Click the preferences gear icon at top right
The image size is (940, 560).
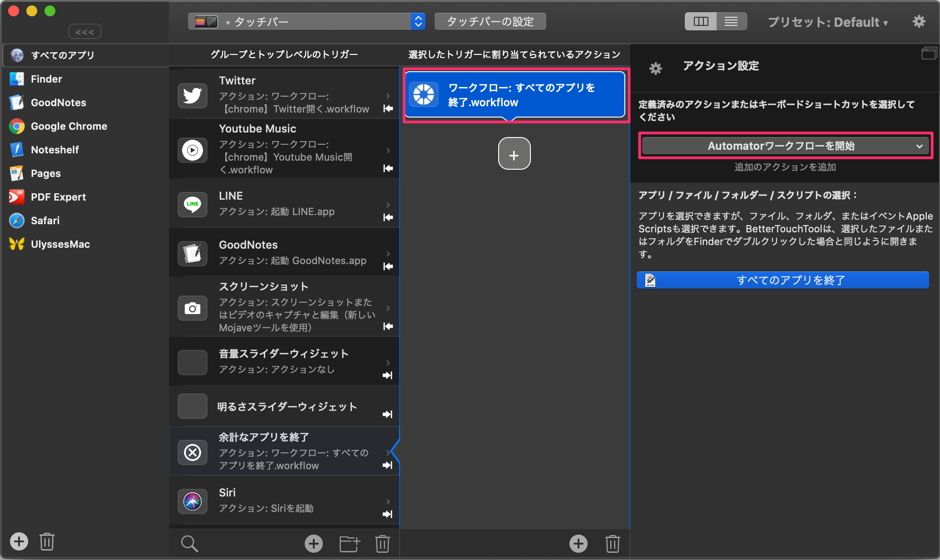pos(919,21)
